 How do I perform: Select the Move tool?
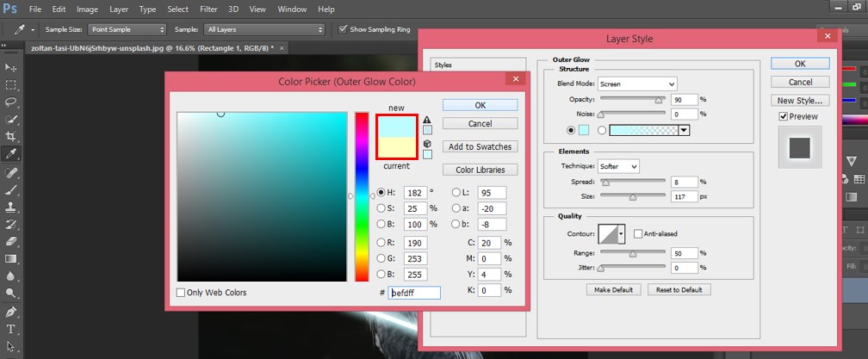coord(10,67)
